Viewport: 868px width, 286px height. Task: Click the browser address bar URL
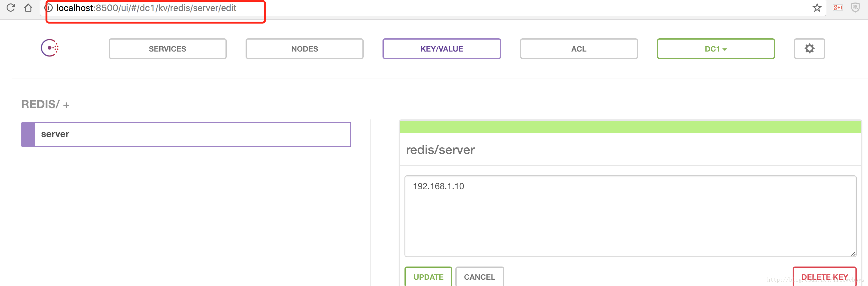click(146, 8)
